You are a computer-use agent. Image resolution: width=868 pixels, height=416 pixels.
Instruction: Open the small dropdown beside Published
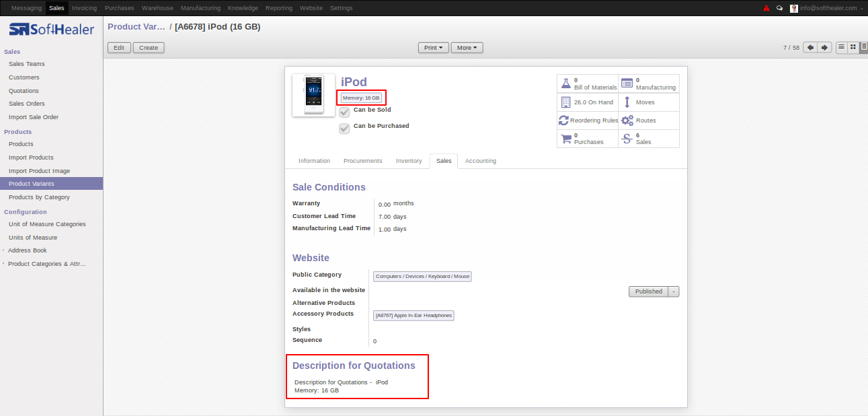point(674,291)
